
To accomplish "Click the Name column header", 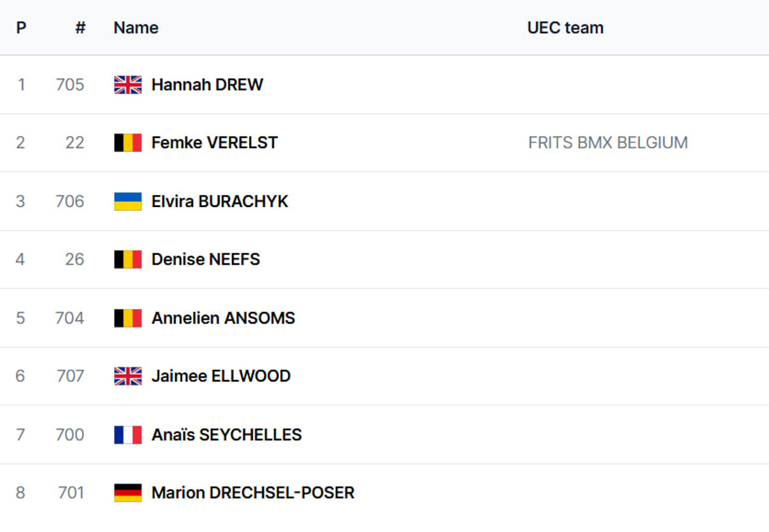I will tap(136, 28).
